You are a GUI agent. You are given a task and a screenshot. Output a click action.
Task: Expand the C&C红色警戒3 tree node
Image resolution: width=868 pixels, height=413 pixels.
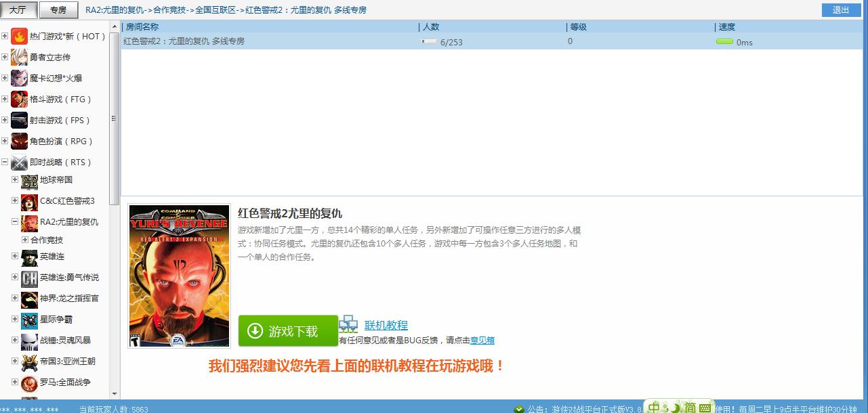pos(15,200)
